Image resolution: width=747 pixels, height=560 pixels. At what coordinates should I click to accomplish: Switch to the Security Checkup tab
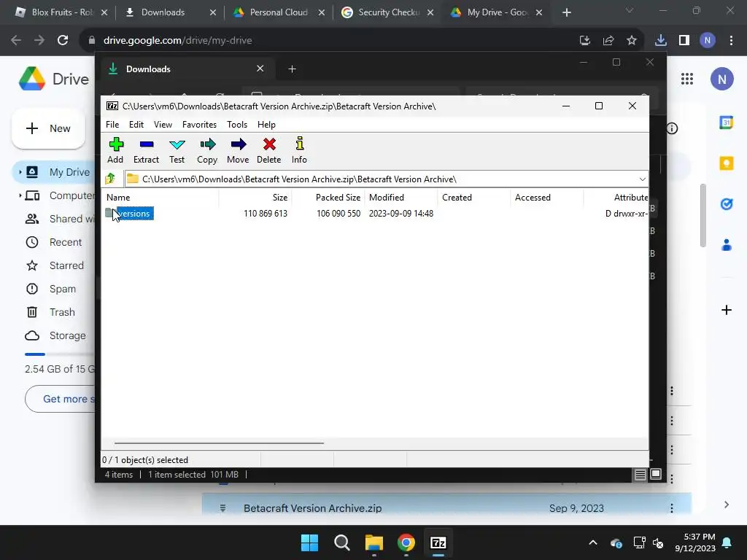[388, 12]
